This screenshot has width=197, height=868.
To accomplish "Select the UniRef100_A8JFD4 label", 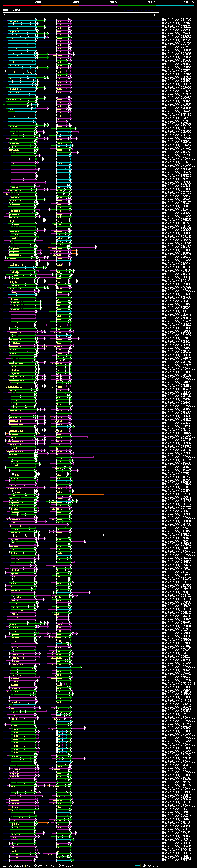I will point(177,270).
